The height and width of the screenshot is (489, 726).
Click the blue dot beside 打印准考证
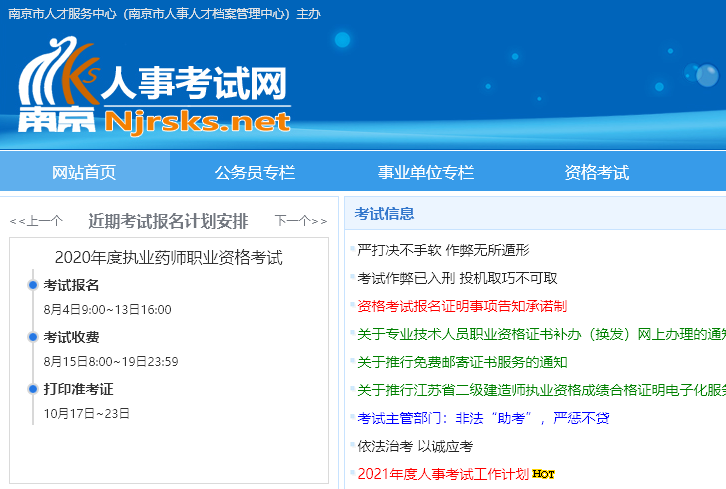33,389
